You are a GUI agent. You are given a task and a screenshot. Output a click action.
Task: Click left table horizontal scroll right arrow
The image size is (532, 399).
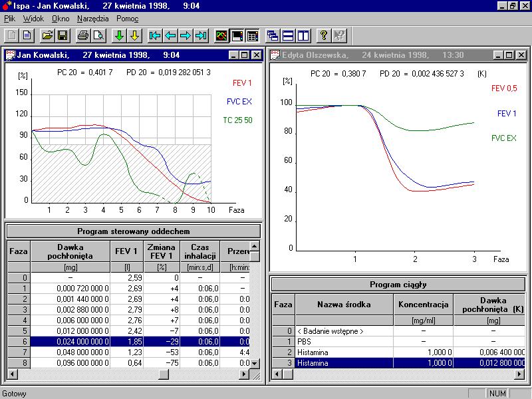point(244,374)
